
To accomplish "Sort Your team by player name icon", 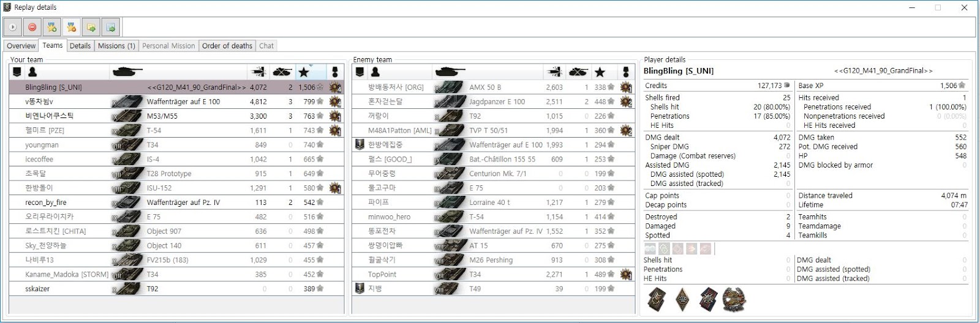I will tap(32, 72).
